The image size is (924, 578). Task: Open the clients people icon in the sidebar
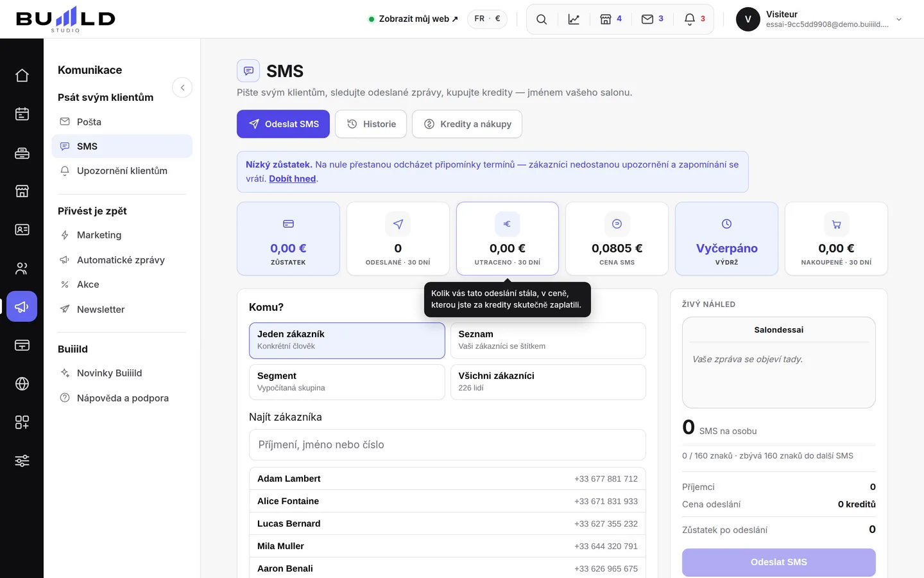(22, 268)
